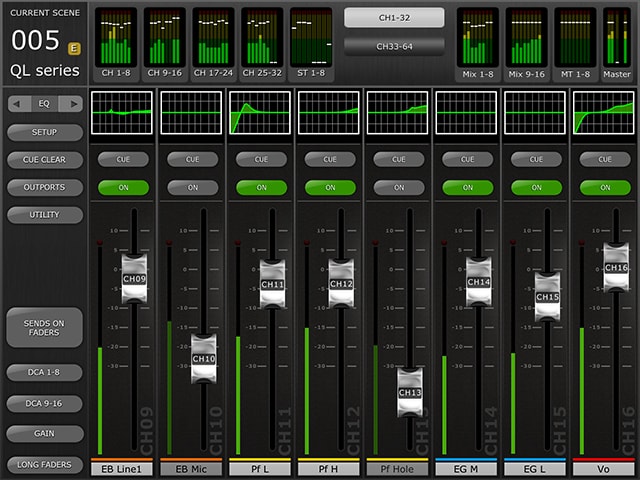The image size is (640, 480).
Task: Open the EQ graph for CH11
Action: coord(259,113)
